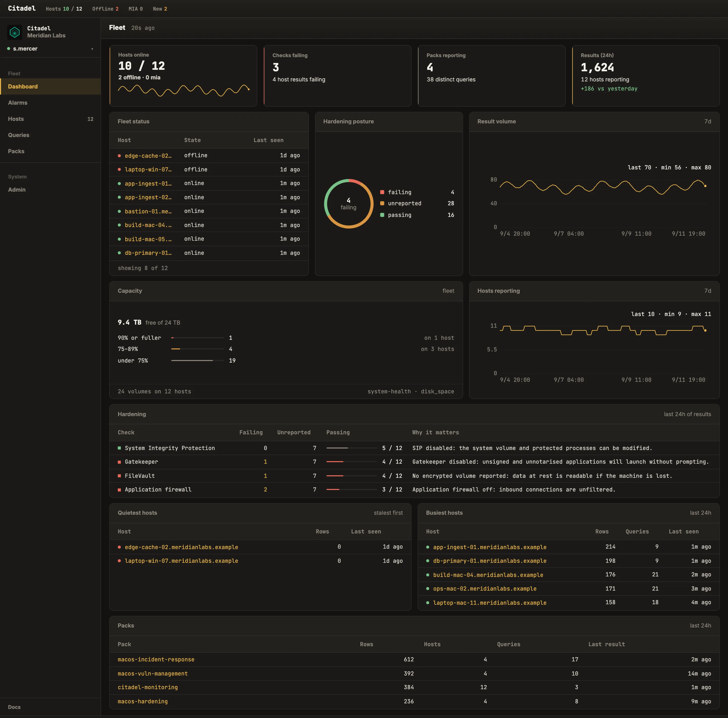Image resolution: width=728 pixels, height=718 pixels.
Task: Click the green passing legend swatch
Action: [x=382, y=215]
